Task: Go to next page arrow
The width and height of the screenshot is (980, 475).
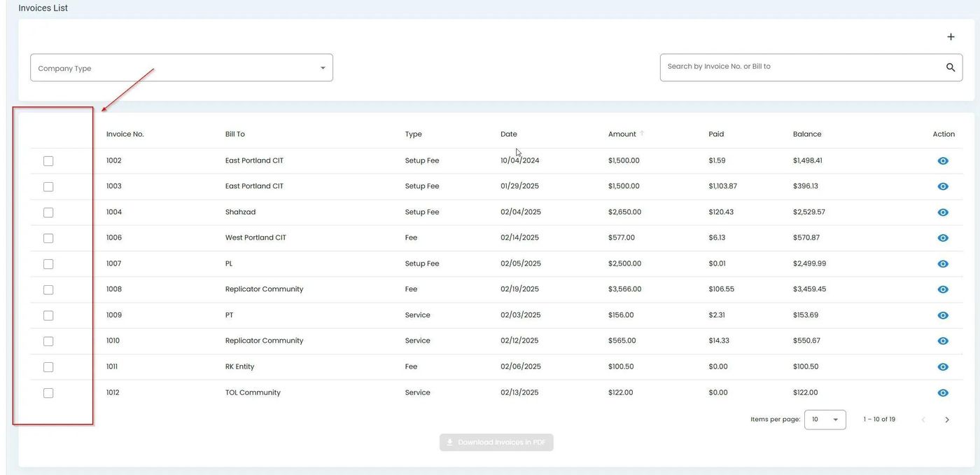Action: (x=947, y=420)
